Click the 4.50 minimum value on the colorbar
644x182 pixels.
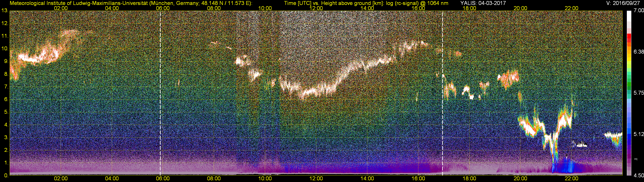click(x=638, y=176)
